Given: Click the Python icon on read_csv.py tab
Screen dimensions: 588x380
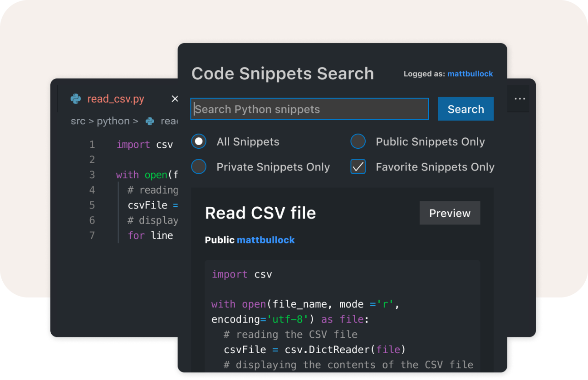Looking at the screenshot, I should click(x=76, y=99).
